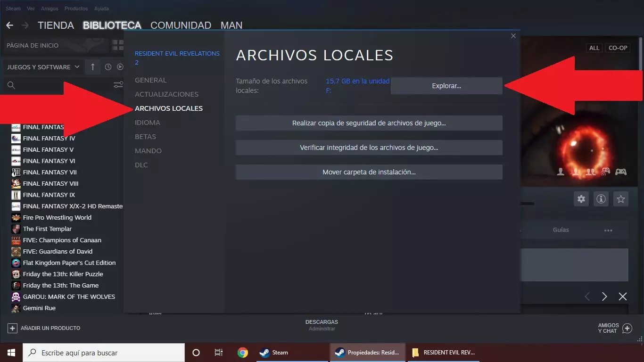Viewport: 644px width, 362px height.
Task: Click the Remote Play controller icon
Action: [606, 172]
